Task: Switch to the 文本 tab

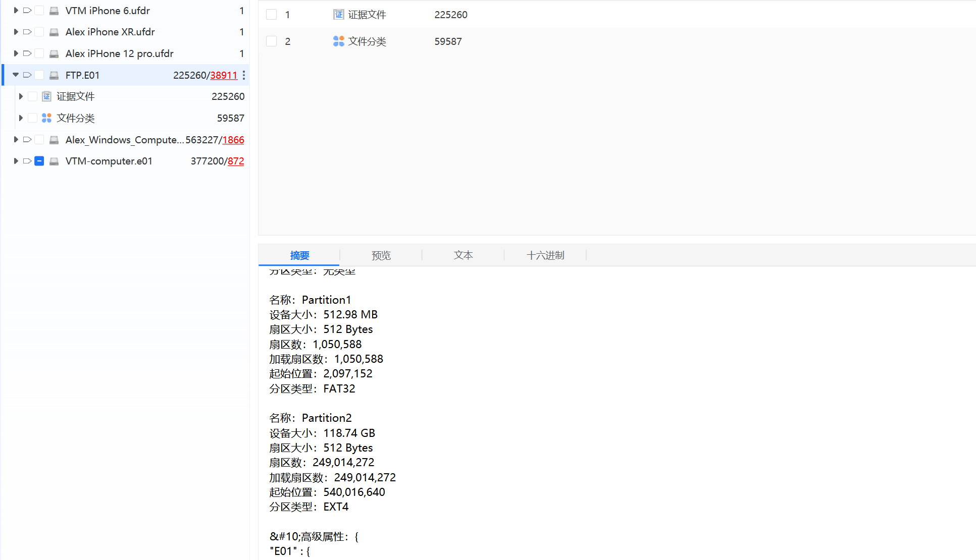Action: [x=463, y=255]
